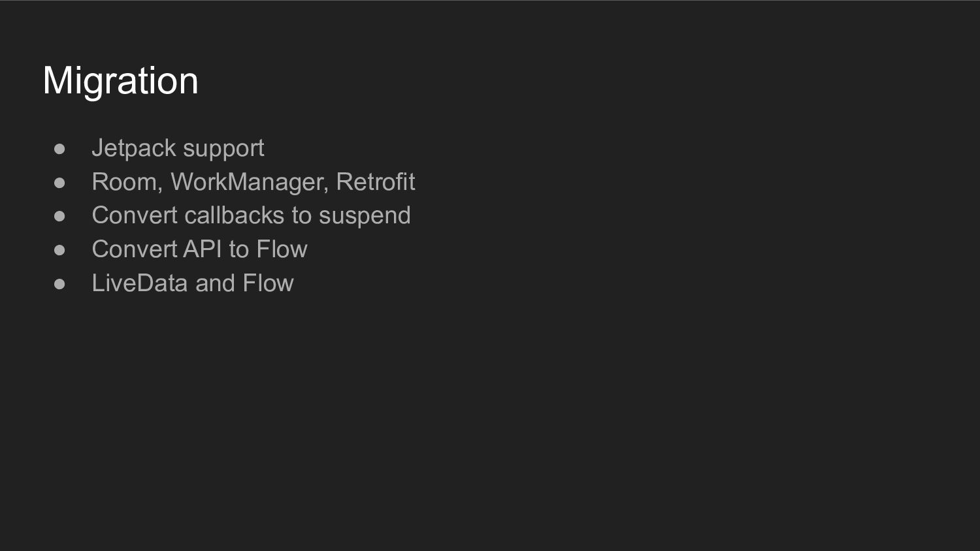Click the bullet dot before "Room, WorkManager, Retrofit"
This screenshot has height=551, width=980.
coord(59,183)
